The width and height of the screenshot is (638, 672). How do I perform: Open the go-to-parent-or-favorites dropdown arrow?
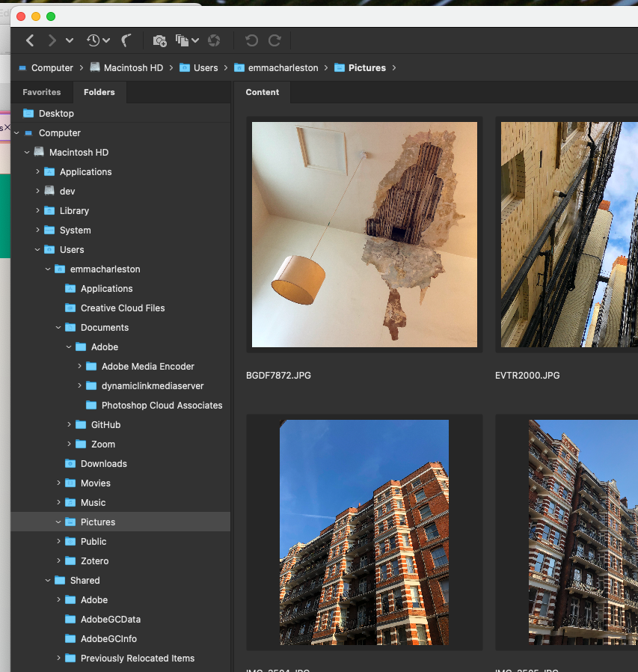coord(70,40)
